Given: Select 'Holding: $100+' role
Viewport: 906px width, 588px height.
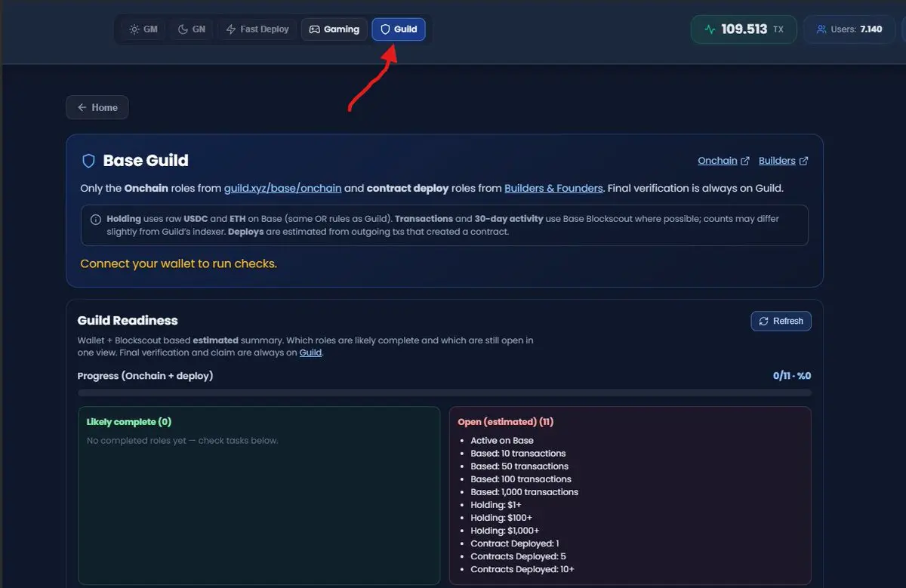Looking at the screenshot, I should [501, 518].
